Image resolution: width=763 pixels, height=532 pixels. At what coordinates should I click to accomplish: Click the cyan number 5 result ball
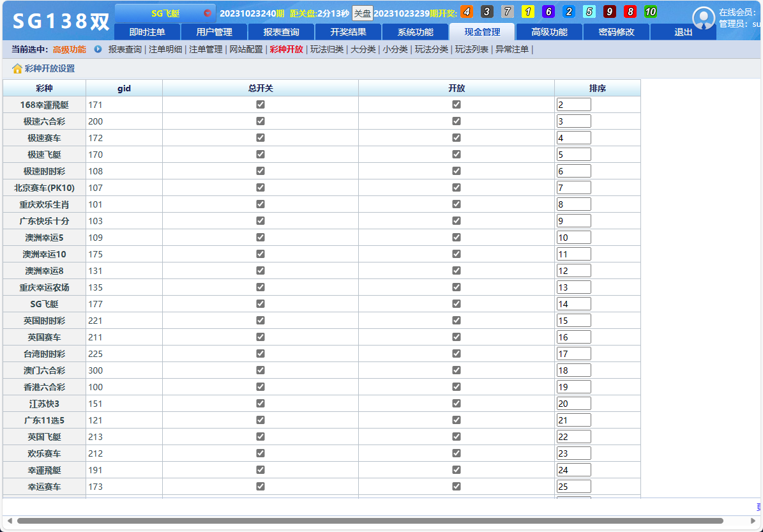[589, 11]
